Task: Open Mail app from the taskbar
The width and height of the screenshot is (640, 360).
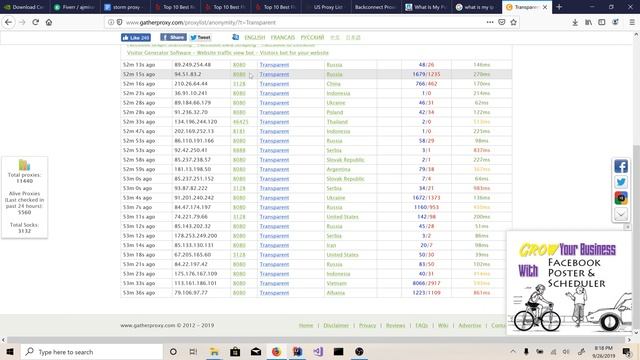Action: click(256, 352)
